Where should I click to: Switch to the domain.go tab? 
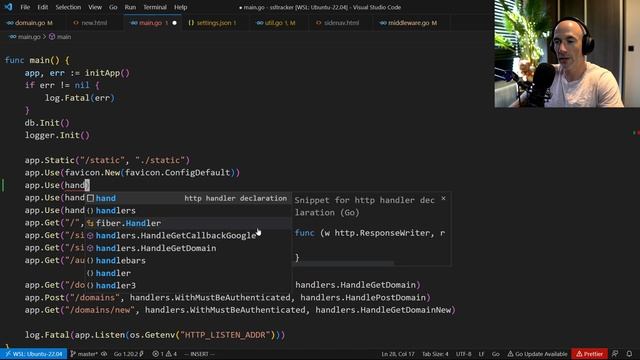pyautogui.click(x=29, y=23)
